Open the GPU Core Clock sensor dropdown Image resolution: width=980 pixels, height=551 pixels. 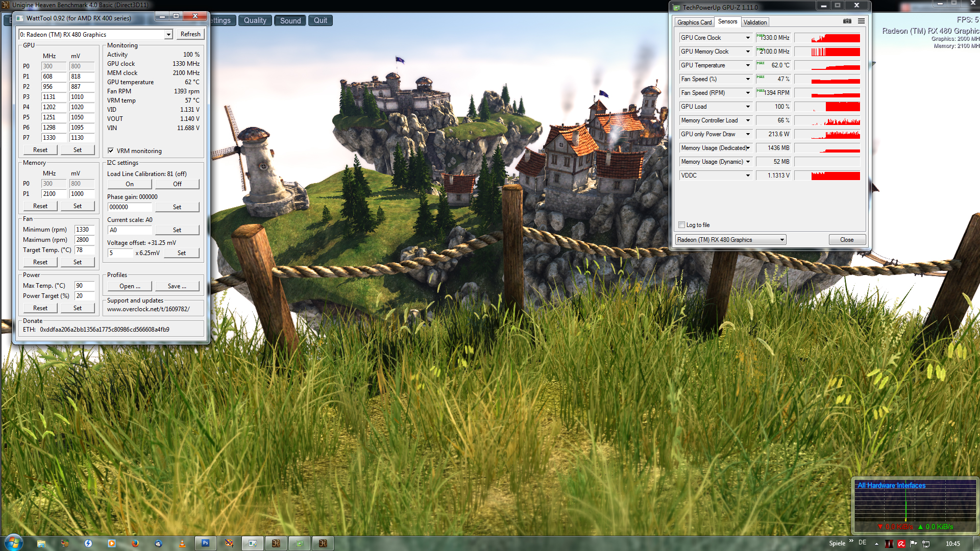pyautogui.click(x=748, y=38)
